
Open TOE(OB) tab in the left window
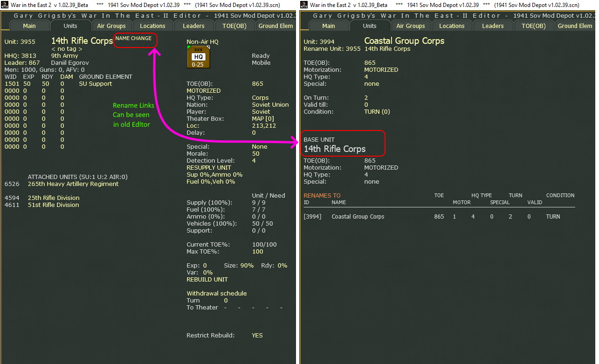pyautogui.click(x=234, y=26)
